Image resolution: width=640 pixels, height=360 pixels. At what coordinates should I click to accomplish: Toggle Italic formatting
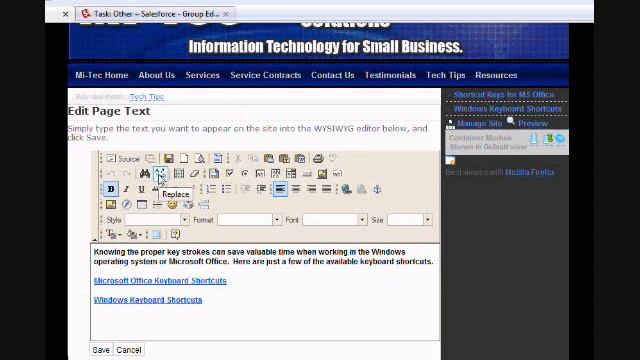[x=126, y=189]
